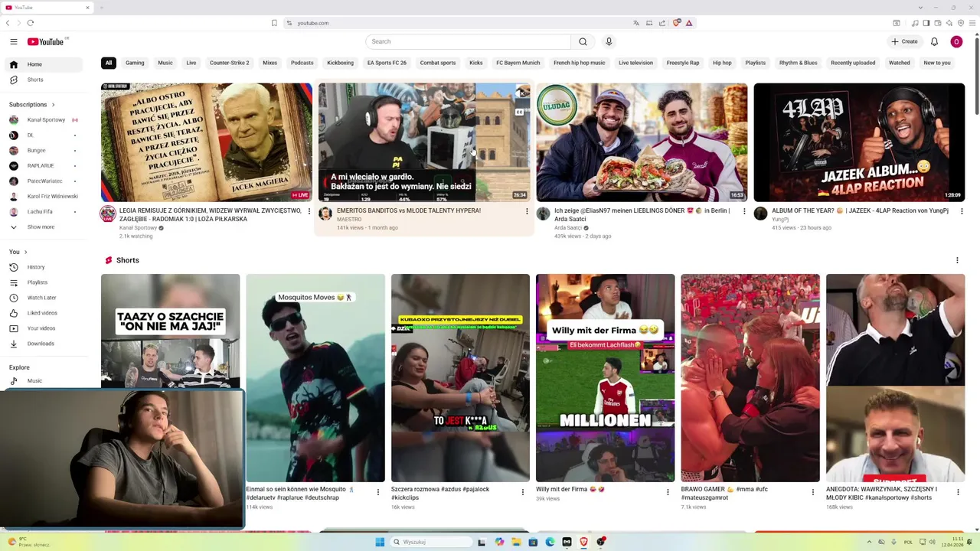Open the Shorts shelf options menu
The width and height of the screenshot is (980, 551).
pos(957,261)
